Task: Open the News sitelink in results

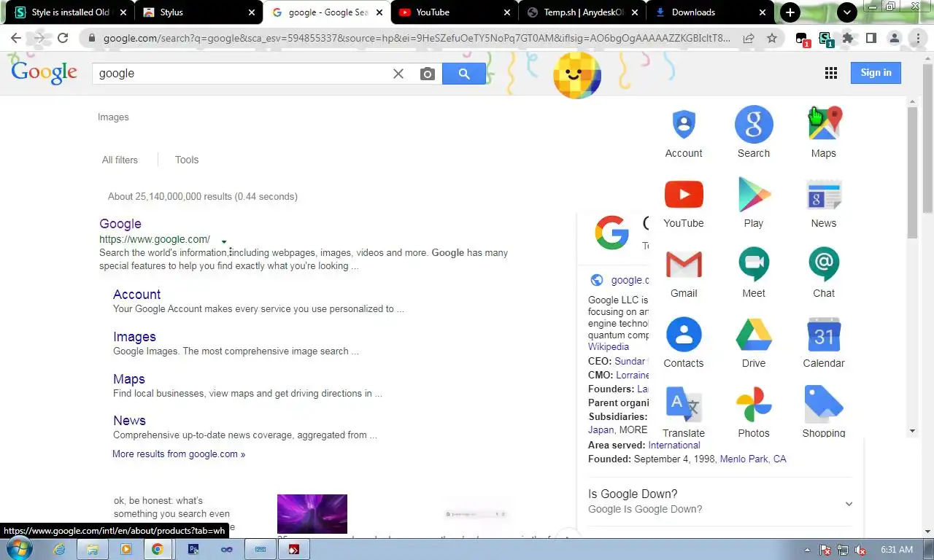Action: (129, 421)
